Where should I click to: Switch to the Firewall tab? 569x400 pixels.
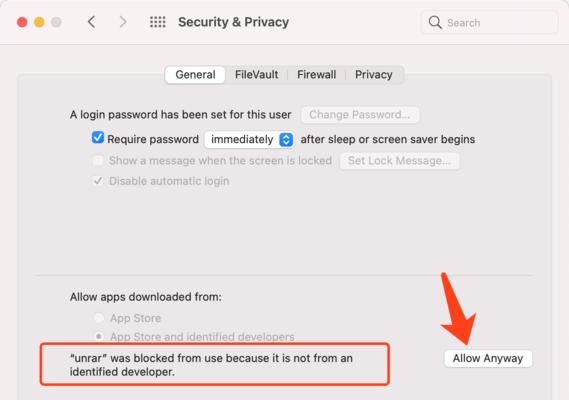point(316,75)
